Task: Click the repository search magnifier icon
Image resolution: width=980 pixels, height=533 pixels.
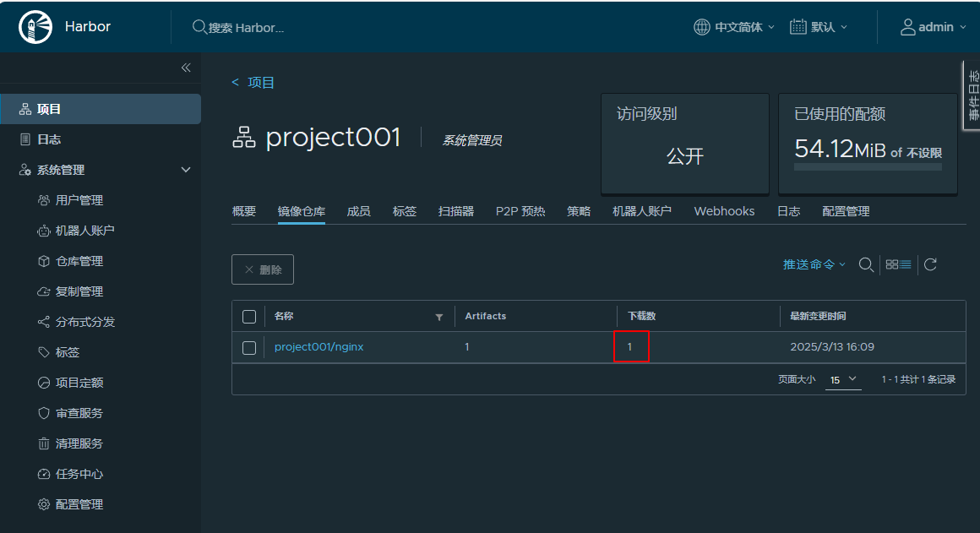Action: pyautogui.click(x=866, y=264)
